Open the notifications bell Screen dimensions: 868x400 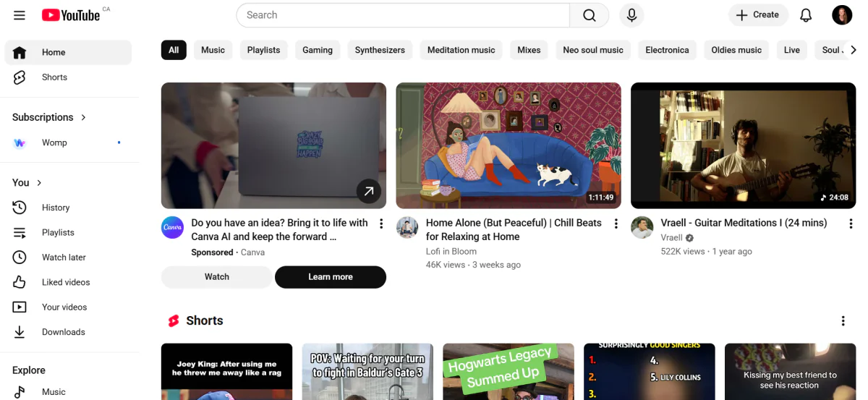click(806, 15)
